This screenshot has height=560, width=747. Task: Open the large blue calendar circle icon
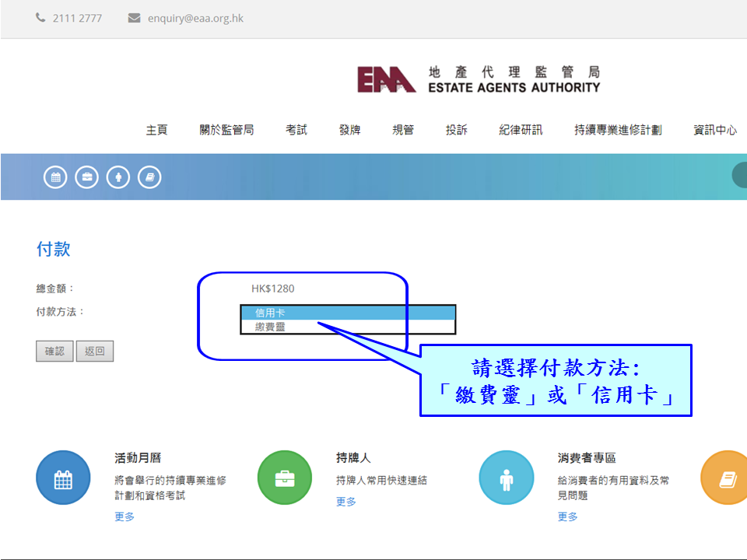click(x=63, y=478)
